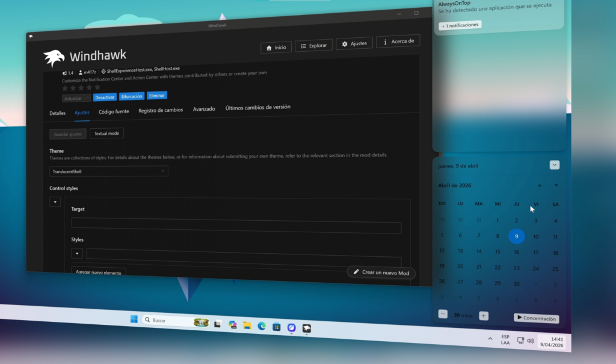The image size is (616, 364).
Task: Open Microsoft Store from the taskbar
Action: 277,327
